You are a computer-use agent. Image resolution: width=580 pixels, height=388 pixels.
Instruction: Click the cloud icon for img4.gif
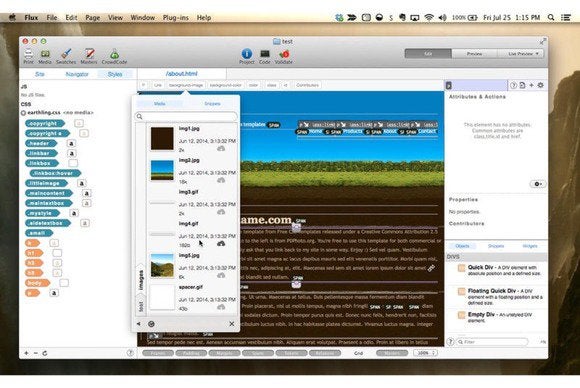[x=221, y=244]
